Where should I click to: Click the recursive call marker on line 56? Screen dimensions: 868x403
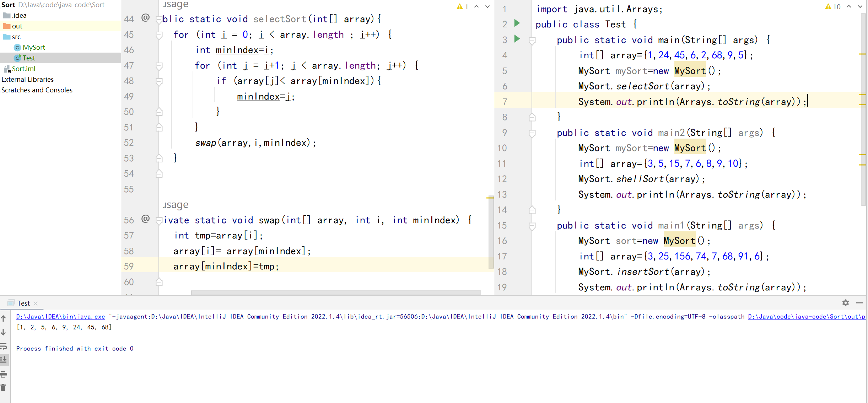coord(145,219)
